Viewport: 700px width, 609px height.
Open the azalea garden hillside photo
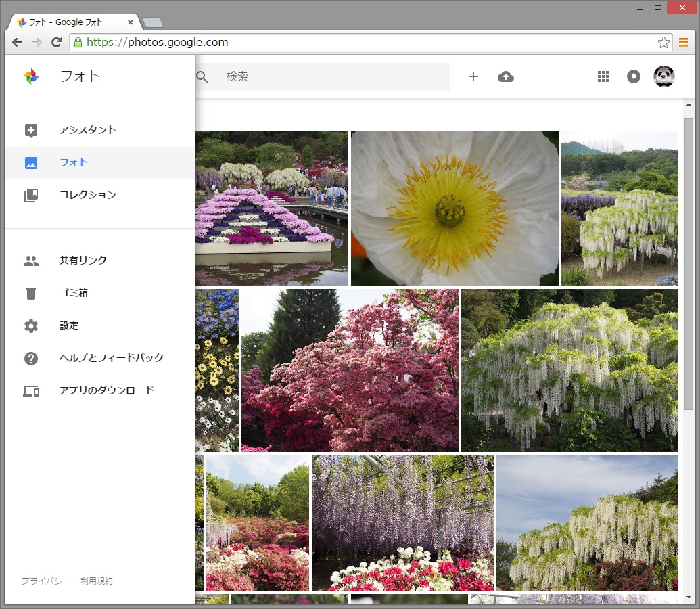pos(258,523)
